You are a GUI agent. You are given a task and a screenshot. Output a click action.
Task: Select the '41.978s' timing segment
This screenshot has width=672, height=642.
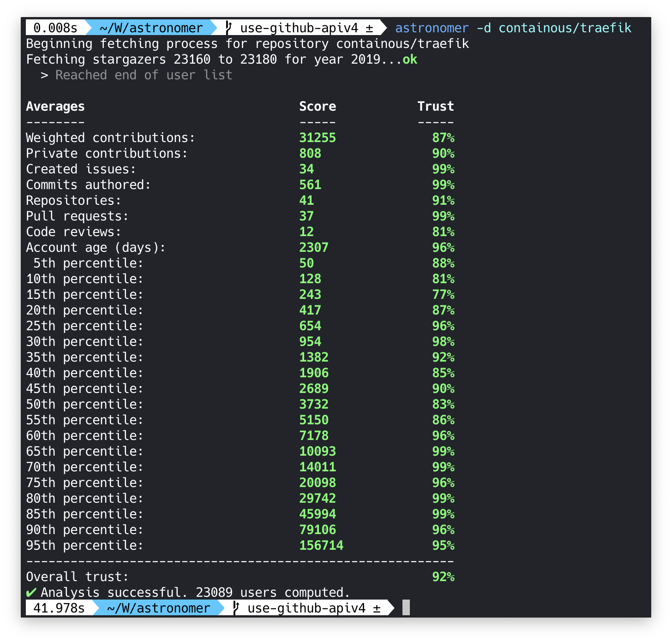click(59, 608)
